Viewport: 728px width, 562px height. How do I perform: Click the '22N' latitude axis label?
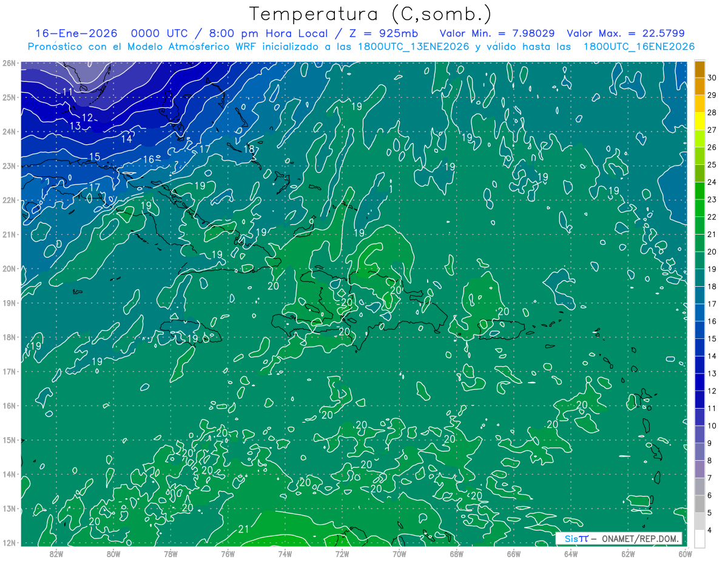[x=9, y=200]
